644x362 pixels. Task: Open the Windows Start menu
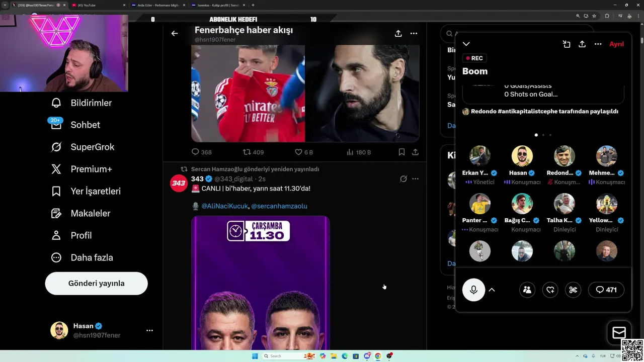click(255, 356)
